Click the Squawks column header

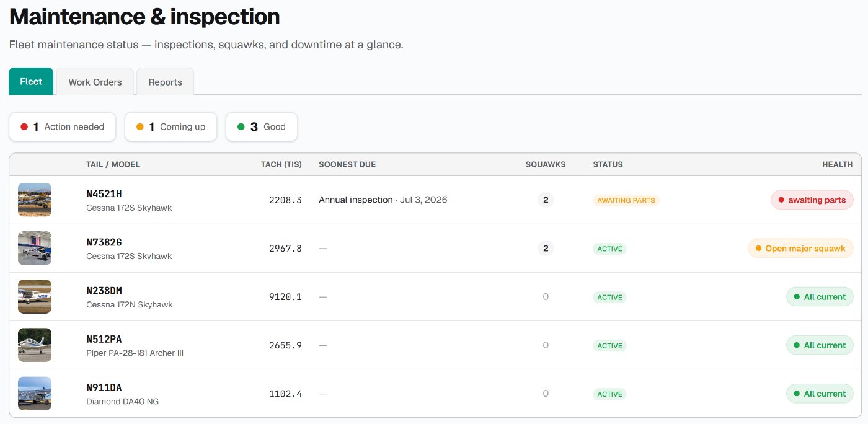pyautogui.click(x=546, y=164)
